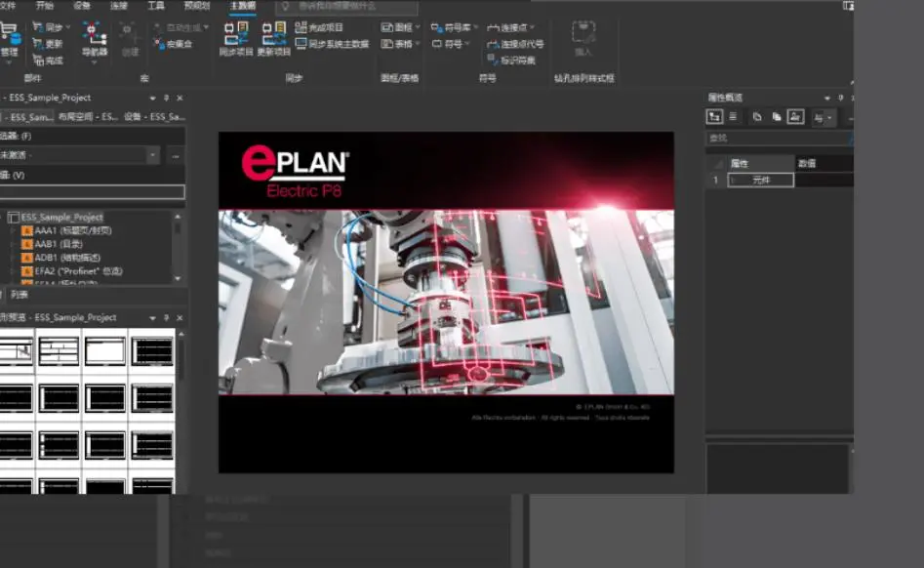Screen dimensions: 924x568
Task: Click the 更新项目 update project button
Action: coord(274,39)
